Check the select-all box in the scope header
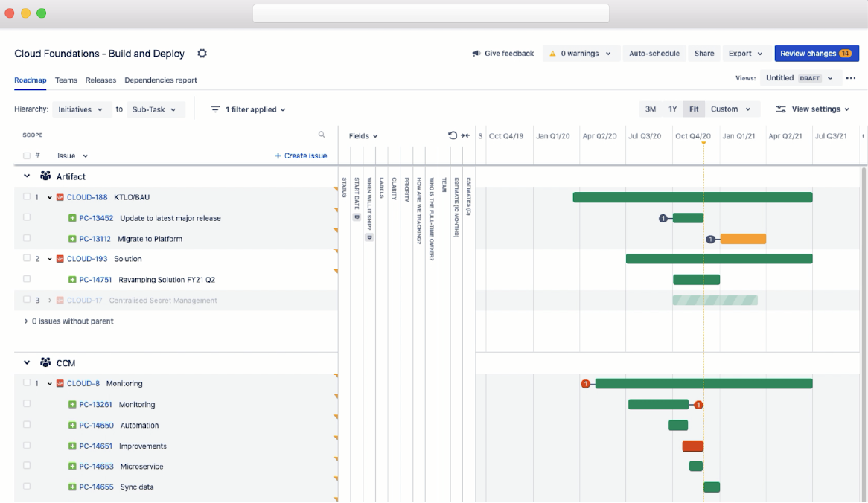868x503 pixels. (27, 156)
